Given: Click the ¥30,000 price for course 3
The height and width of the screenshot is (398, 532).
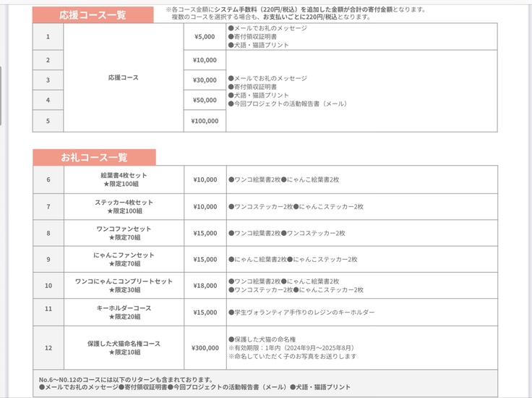Looking at the screenshot, I should [x=205, y=80].
